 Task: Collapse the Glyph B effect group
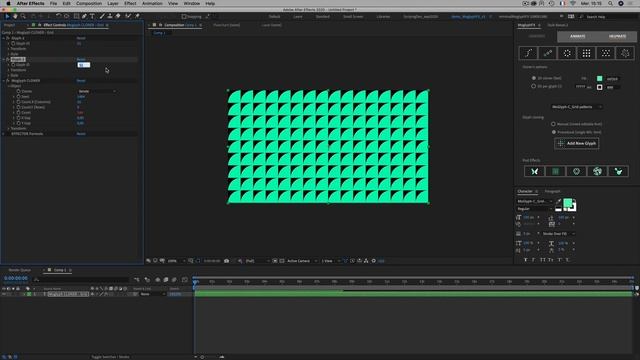tap(4, 60)
